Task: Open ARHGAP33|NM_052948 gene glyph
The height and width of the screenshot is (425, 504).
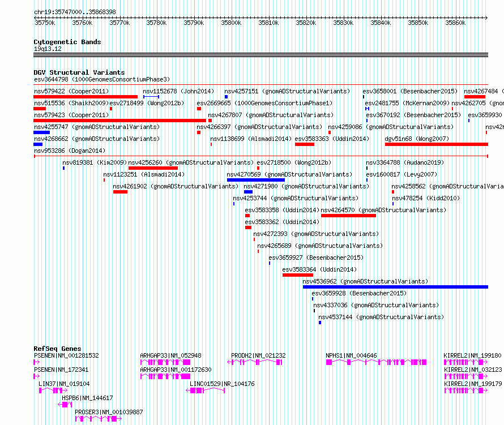Action: click(x=165, y=362)
